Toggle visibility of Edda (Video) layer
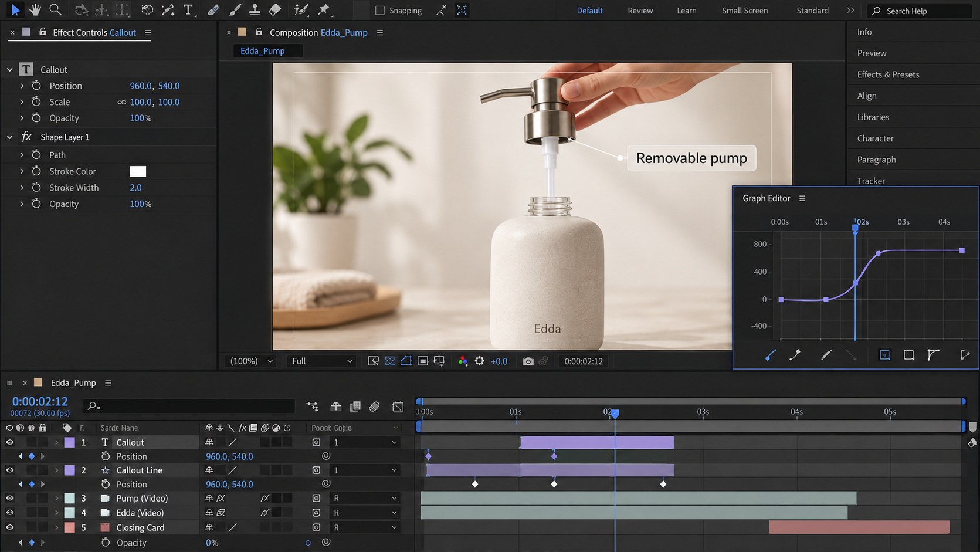The image size is (980, 552). [10, 513]
